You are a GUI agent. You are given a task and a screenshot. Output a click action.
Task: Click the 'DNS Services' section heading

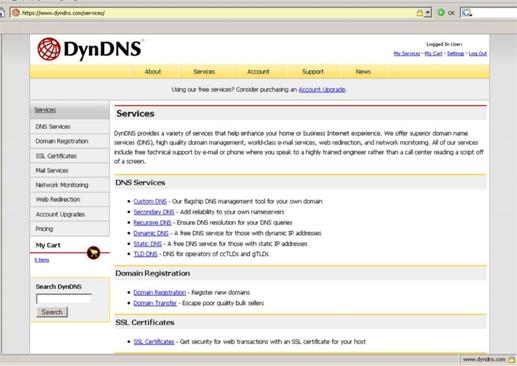pyautogui.click(x=140, y=183)
